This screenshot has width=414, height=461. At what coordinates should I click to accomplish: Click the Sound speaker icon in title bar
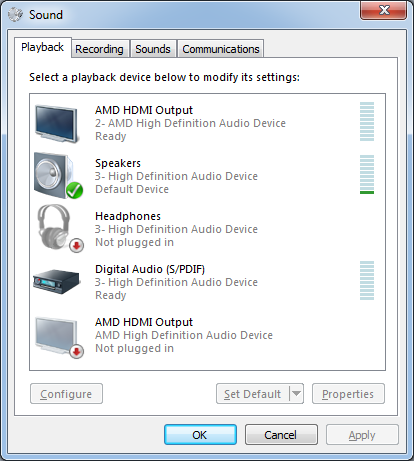pyautogui.click(x=15, y=14)
